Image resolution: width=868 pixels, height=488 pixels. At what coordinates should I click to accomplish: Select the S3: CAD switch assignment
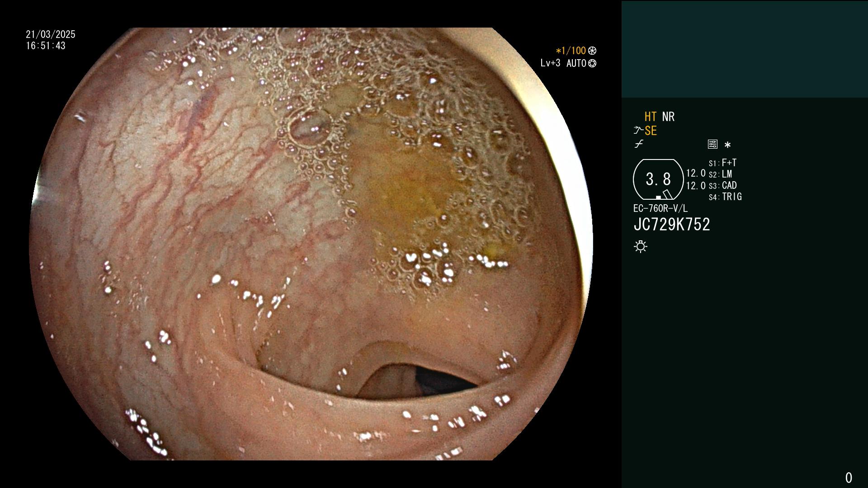(x=722, y=185)
